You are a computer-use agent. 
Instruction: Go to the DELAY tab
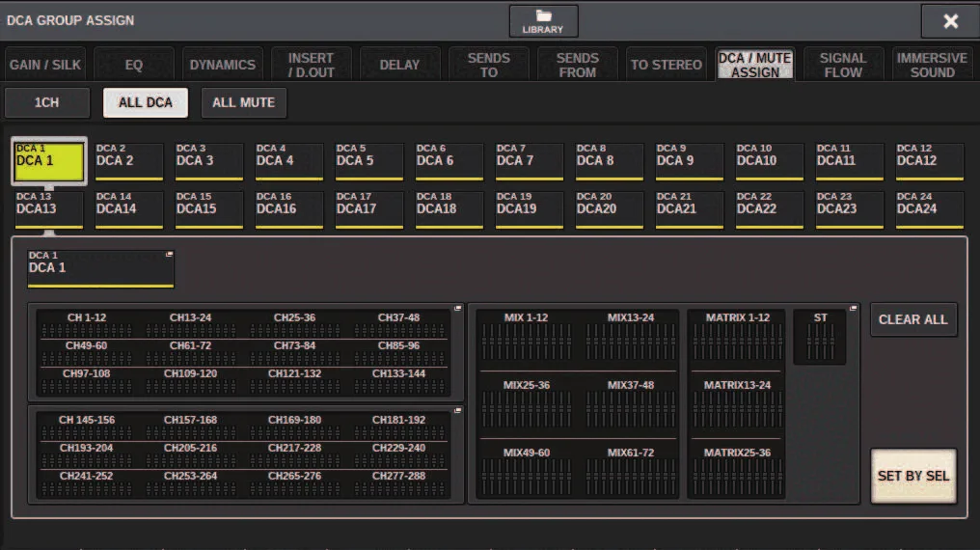[x=400, y=65]
